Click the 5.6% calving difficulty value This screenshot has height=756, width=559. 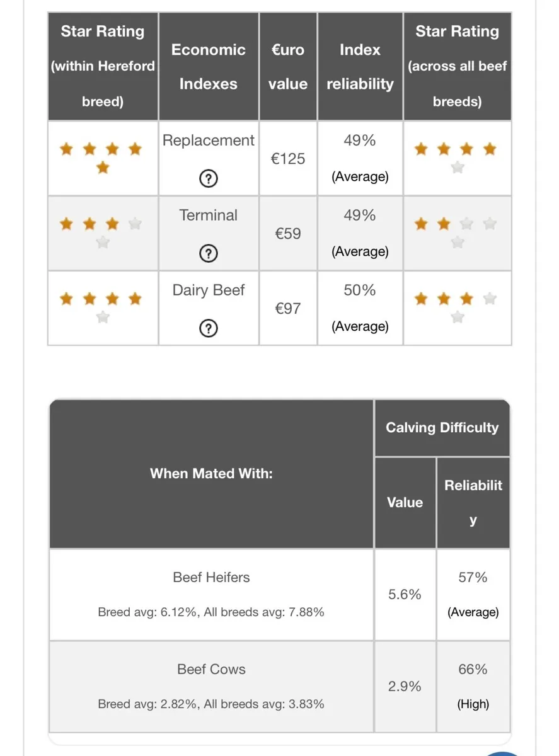(x=405, y=595)
